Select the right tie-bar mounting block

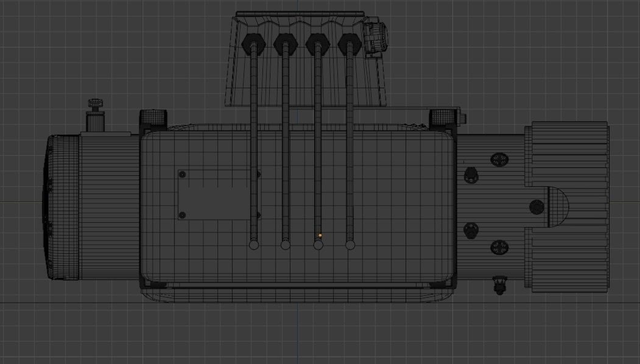coord(443,117)
